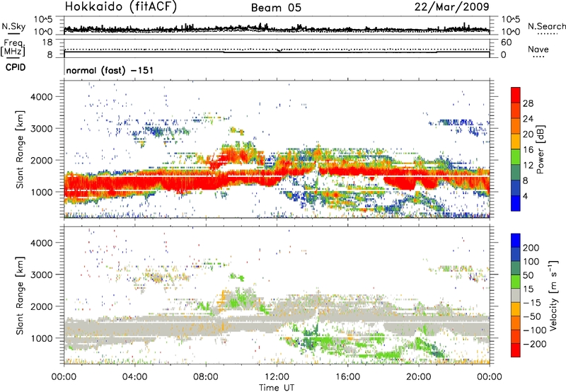
Task: Click the power panel 'Slant Range [km]' label
Action: [20, 149]
